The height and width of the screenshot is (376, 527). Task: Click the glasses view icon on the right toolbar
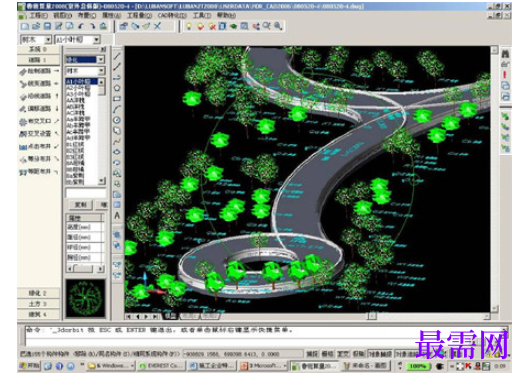[505, 64]
